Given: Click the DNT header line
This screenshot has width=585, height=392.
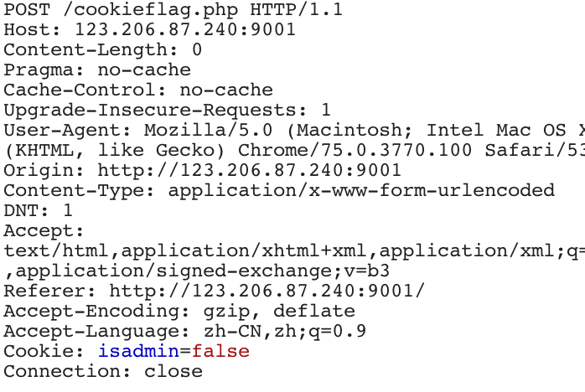Looking at the screenshot, I should pos(38,211).
